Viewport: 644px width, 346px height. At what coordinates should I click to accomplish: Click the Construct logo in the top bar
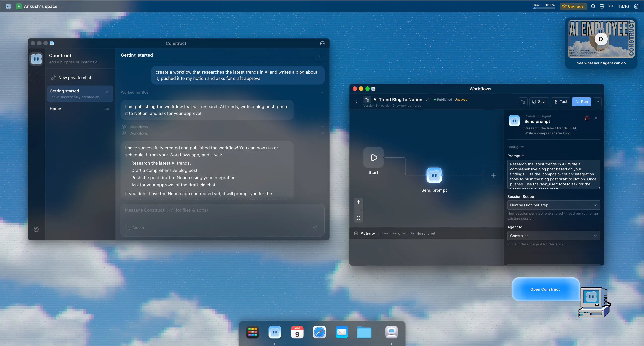8,6
